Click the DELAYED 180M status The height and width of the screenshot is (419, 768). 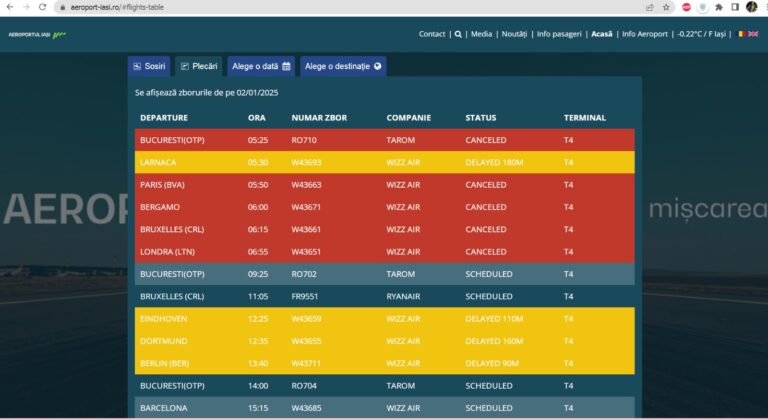pos(494,162)
